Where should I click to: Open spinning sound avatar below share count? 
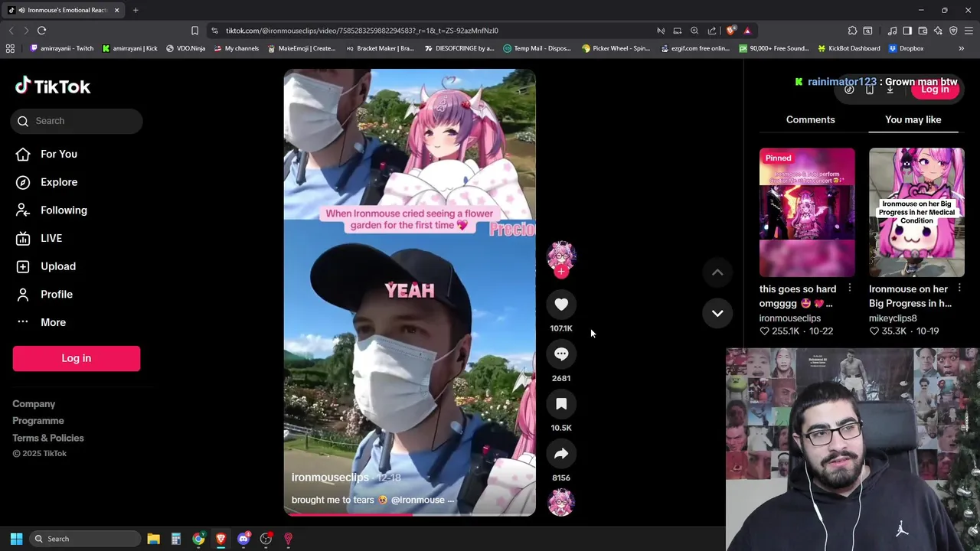(x=561, y=503)
